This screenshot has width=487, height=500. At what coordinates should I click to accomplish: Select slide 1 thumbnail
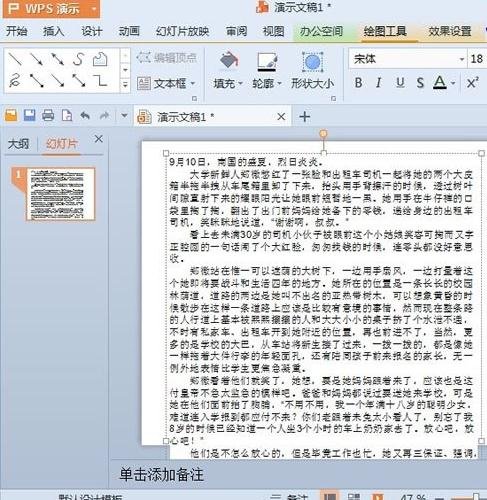(61, 194)
